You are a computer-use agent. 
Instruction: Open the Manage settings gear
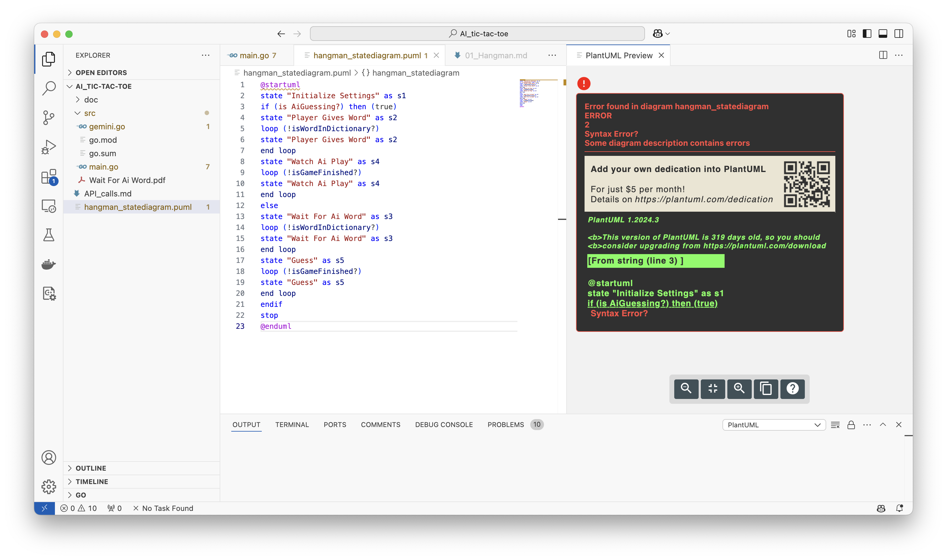coord(49,487)
